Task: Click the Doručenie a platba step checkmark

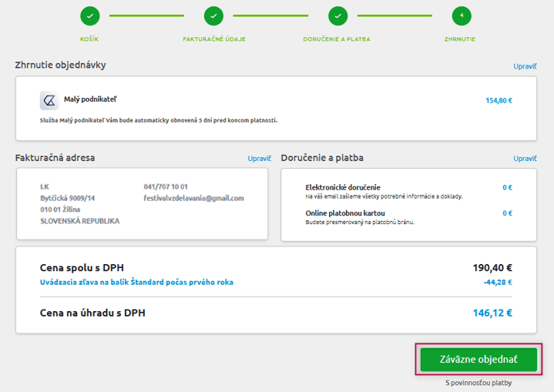Action: tap(337, 15)
